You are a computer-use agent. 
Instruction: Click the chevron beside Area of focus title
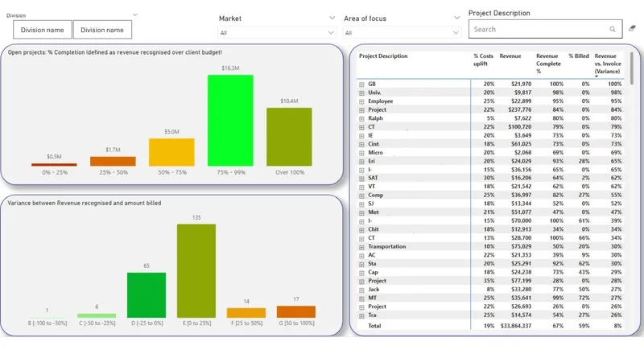click(x=456, y=18)
